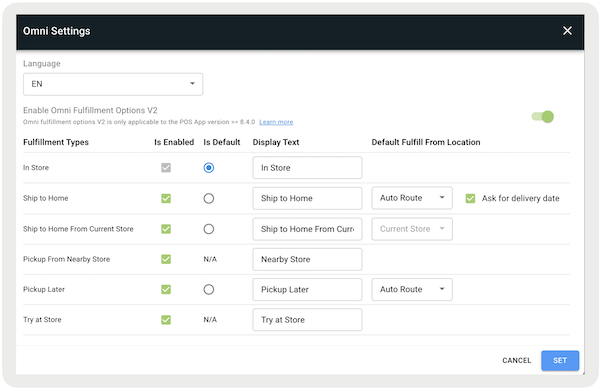The image size is (600, 388).
Task: Open the Learn more link
Action: click(276, 122)
